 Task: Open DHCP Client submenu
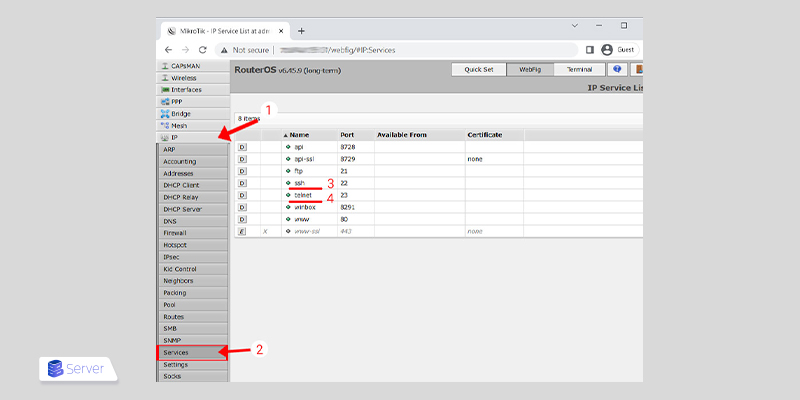pyautogui.click(x=193, y=185)
